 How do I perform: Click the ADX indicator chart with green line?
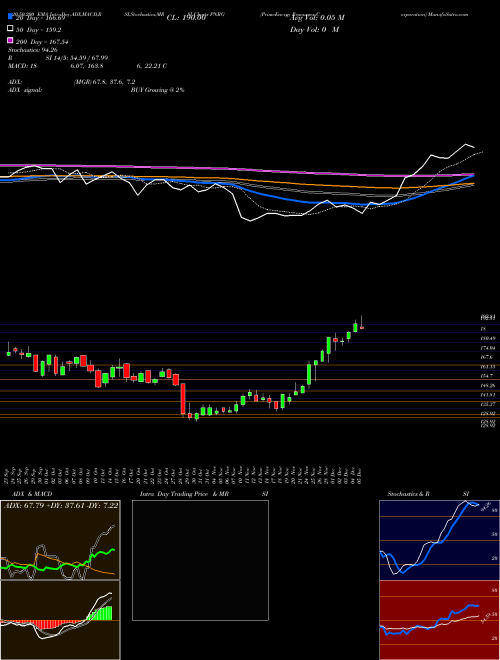60,540
